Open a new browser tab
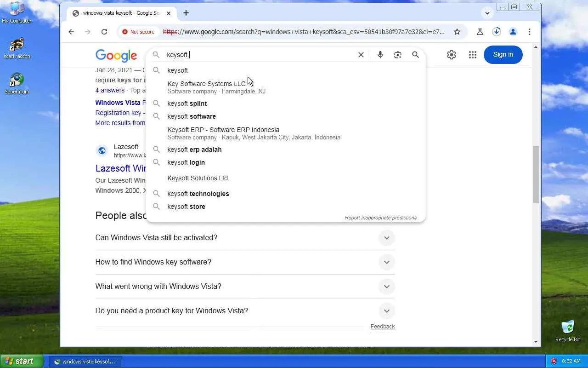 186,13
